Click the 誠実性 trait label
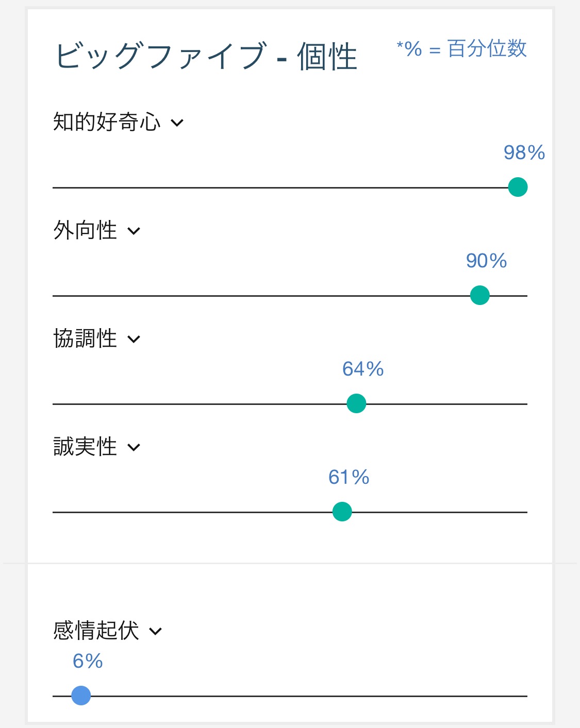Screen dimensions: 580x728 click(x=85, y=447)
